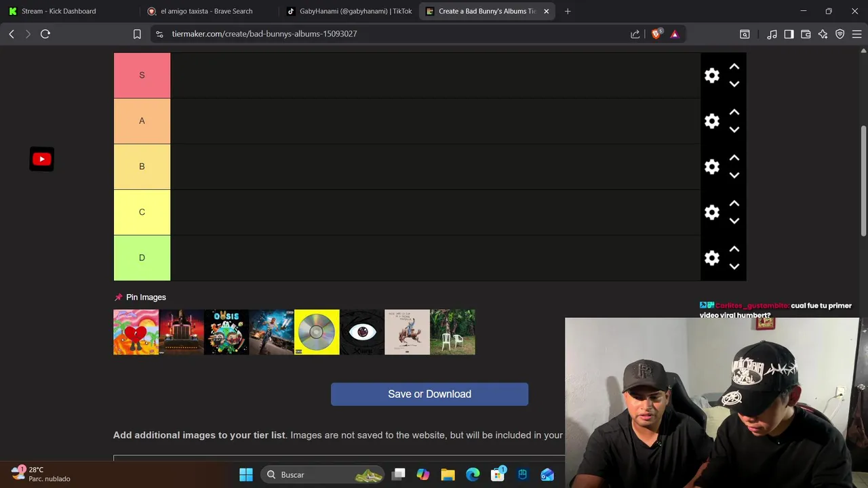Open Microsoft Store from the taskbar

pos(498,474)
